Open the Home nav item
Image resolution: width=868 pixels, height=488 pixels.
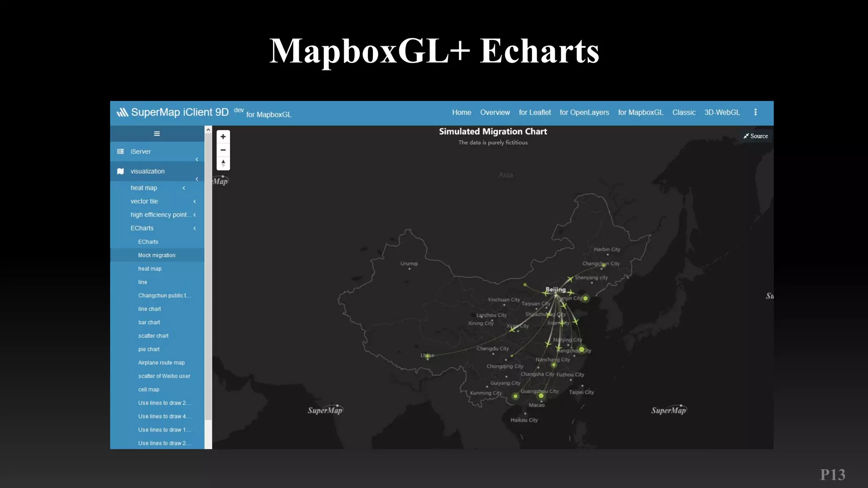pos(462,112)
